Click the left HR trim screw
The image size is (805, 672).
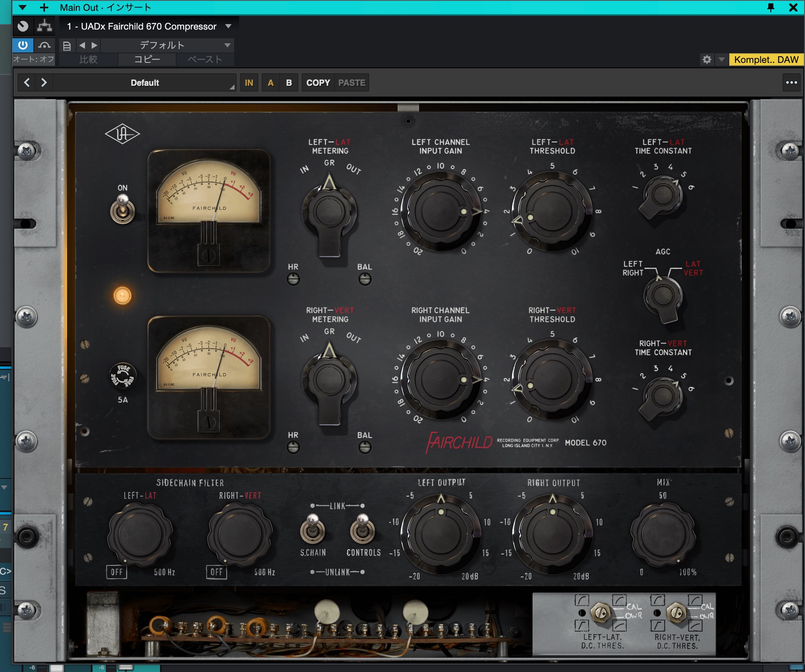(x=293, y=279)
